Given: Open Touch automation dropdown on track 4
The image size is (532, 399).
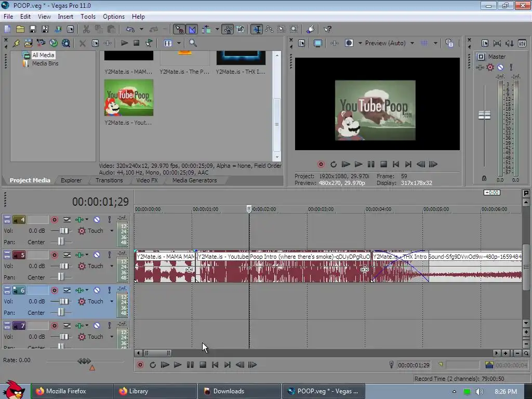Looking at the screenshot, I should pos(112,231).
